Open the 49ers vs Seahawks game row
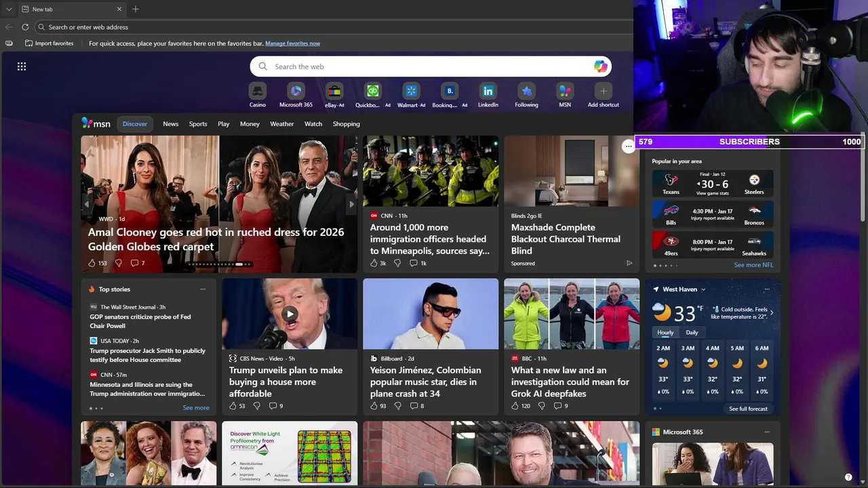This screenshot has width=868, height=488. [713, 244]
